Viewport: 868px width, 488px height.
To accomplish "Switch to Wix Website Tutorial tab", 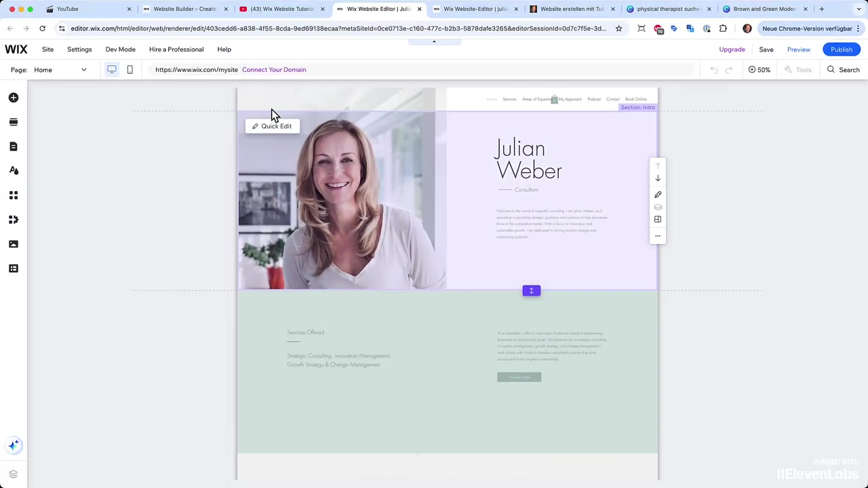I will point(281,9).
